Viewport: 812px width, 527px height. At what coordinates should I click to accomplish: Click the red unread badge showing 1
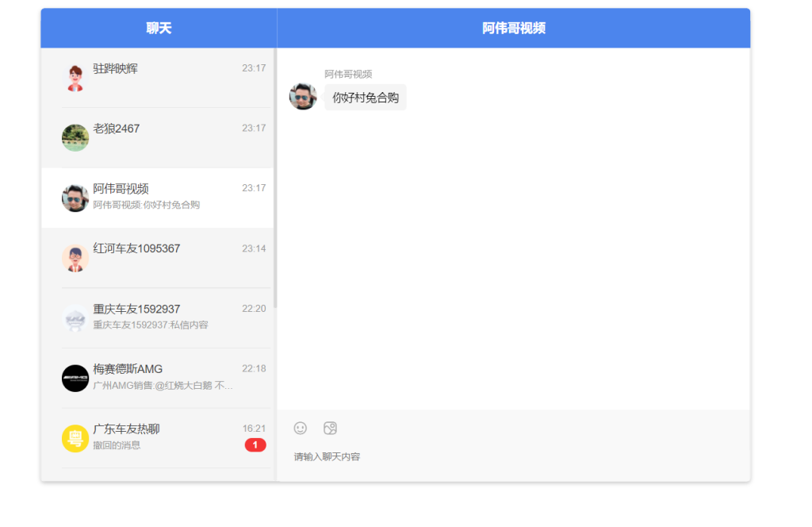[x=255, y=444]
